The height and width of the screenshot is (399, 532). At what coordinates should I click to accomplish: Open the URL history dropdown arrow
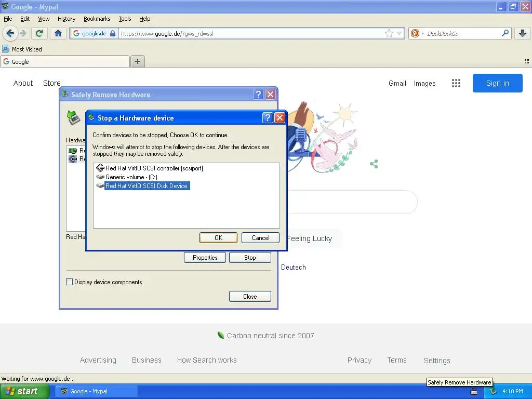(400, 33)
